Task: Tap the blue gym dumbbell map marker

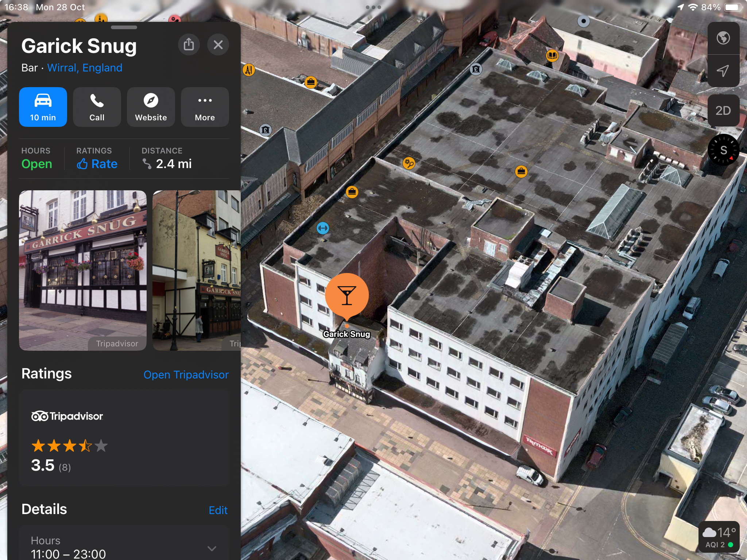Action: coord(322,228)
